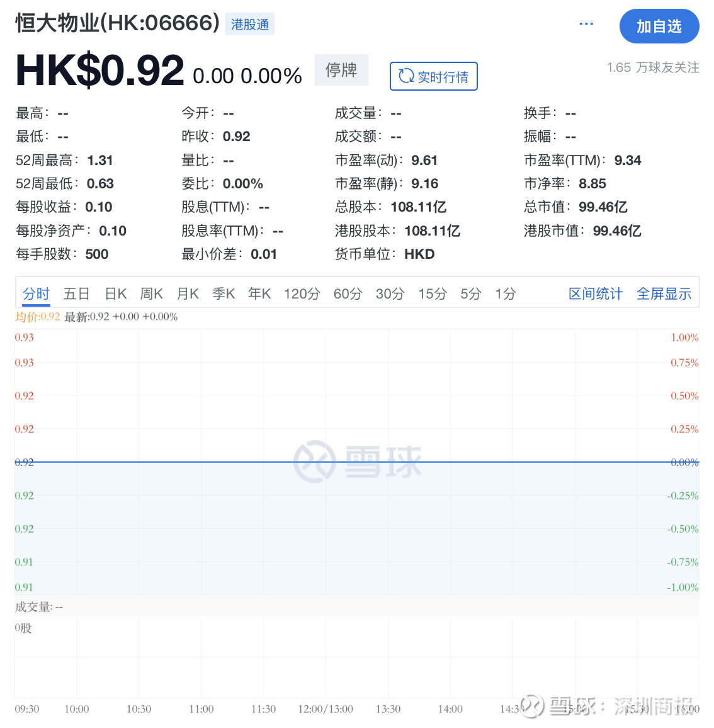Image resolution: width=714 pixels, height=728 pixels.
Task: Click the 市净率 value 8.85
Action: [592, 184]
